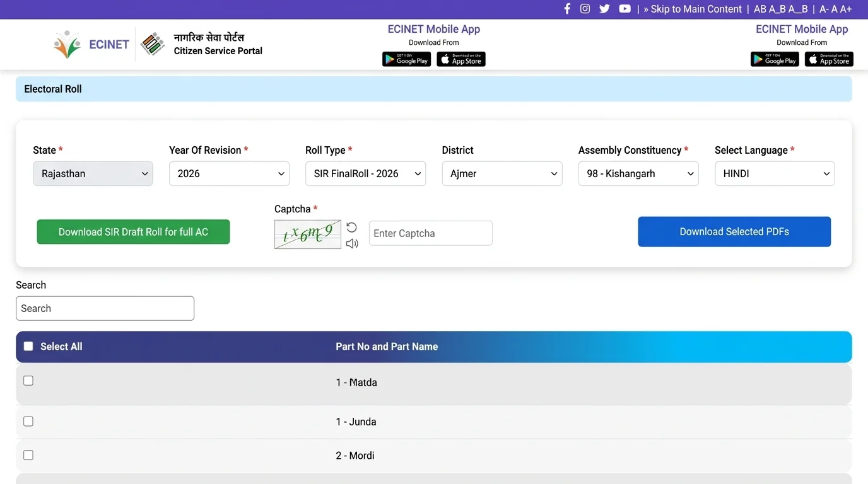Image resolution: width=868 pixels, height=484 pixels.
Task: Increase font size with A+ link
Action: (x=846, y=9)
